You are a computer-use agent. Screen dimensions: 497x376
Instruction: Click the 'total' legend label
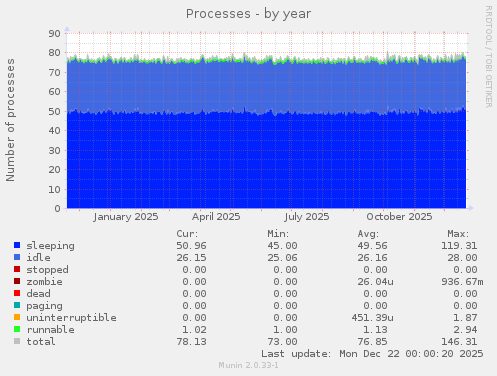coord(41,342)
